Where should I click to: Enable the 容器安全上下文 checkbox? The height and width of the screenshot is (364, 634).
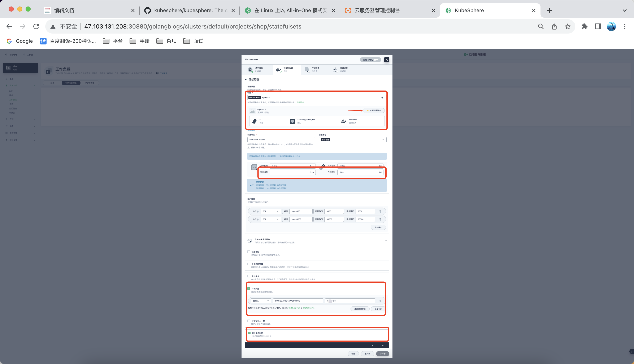point(249,321)
